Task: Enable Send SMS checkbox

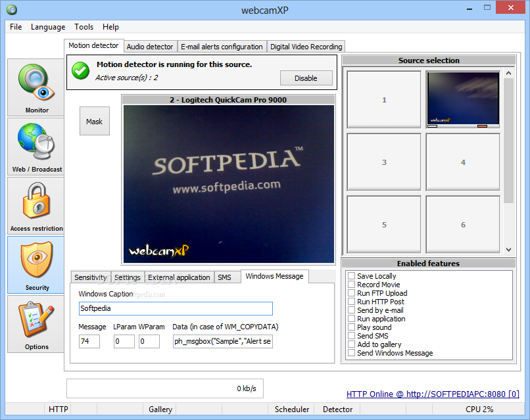Action: coord(352,335)
